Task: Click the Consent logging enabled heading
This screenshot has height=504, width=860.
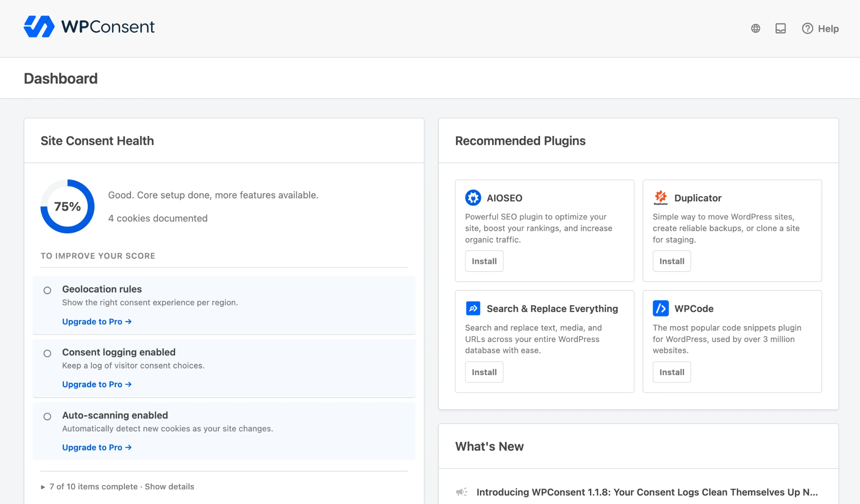Action: click(119, 352)
